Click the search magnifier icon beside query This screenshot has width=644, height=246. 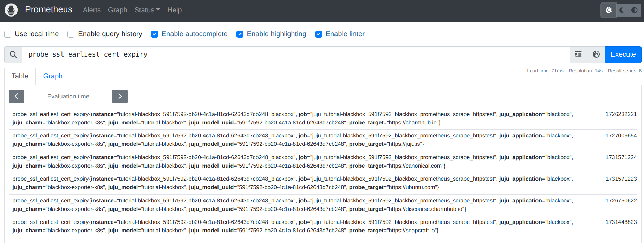click(13, 54)
